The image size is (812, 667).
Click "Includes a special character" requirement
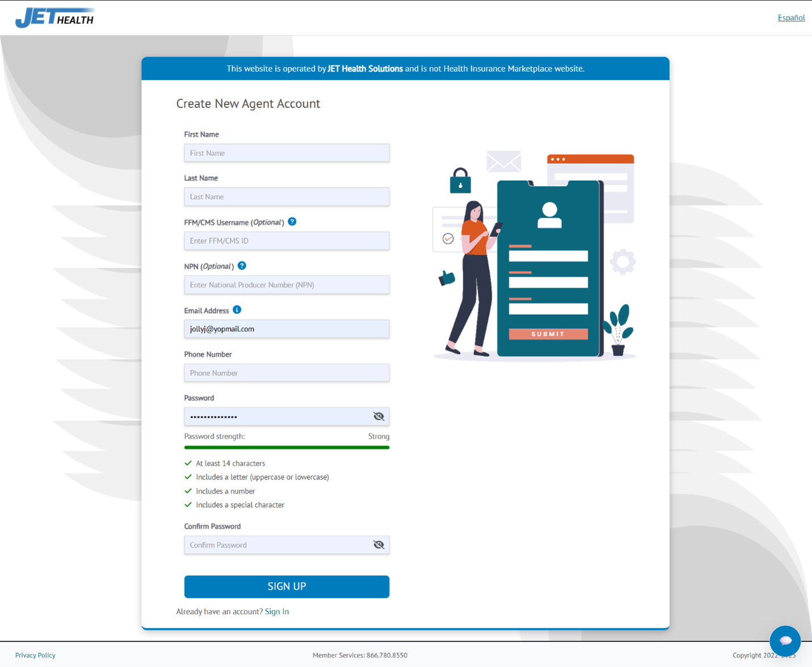240,505
